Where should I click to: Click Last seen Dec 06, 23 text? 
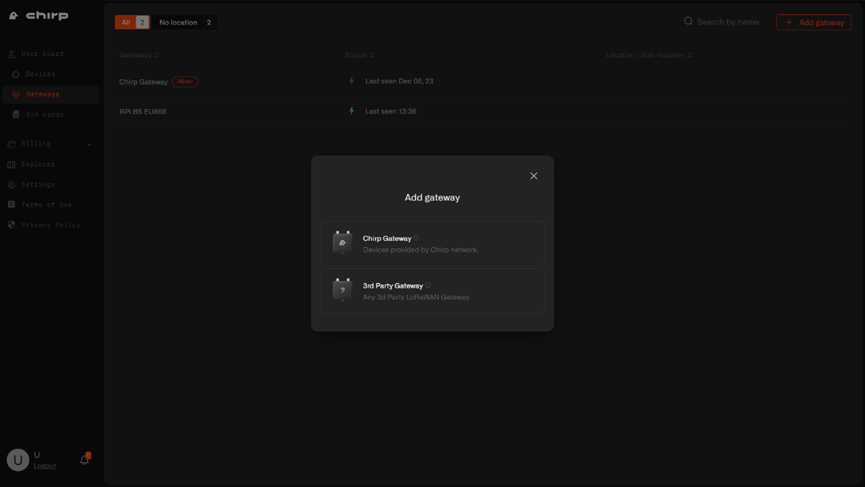tap(399, 81)
